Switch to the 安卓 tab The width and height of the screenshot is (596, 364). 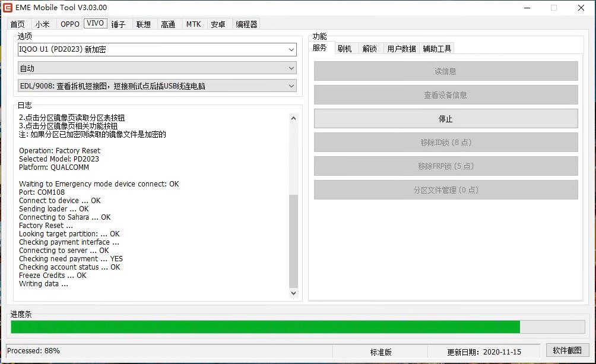coord(218,24)
